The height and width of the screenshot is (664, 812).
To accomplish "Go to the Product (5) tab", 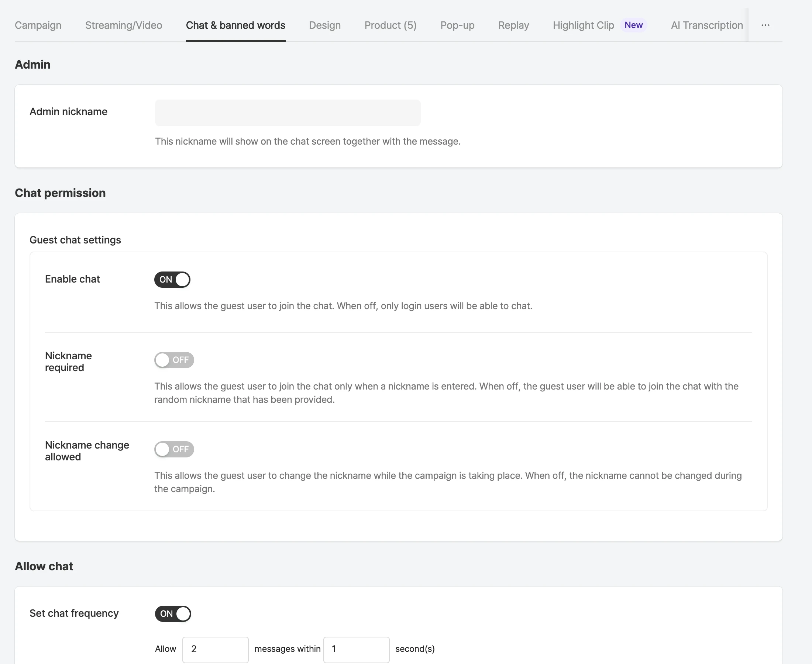I will click(390, 25).
